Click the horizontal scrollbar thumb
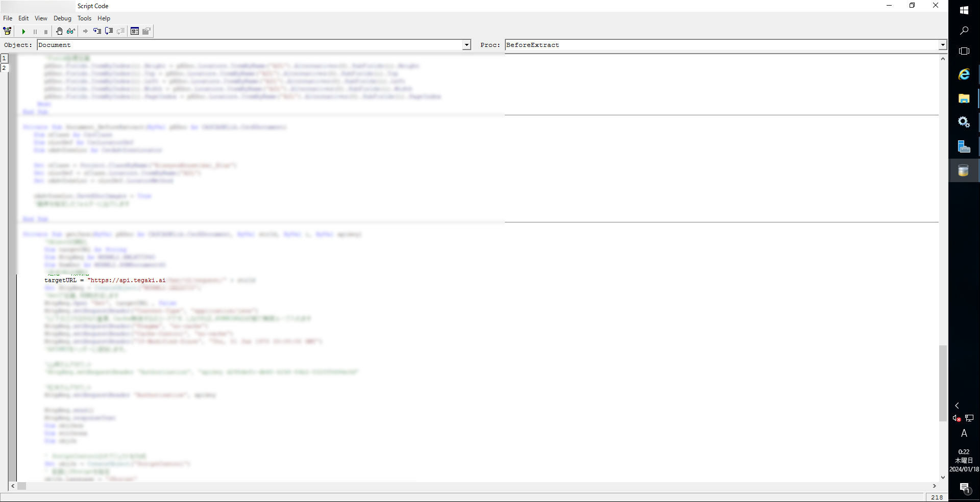Viewport: 980px width, 502px height. pos(21,486)
